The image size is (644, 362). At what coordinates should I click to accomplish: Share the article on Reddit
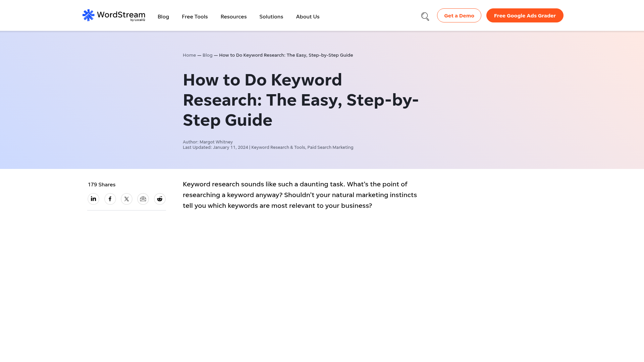[160, 199]
